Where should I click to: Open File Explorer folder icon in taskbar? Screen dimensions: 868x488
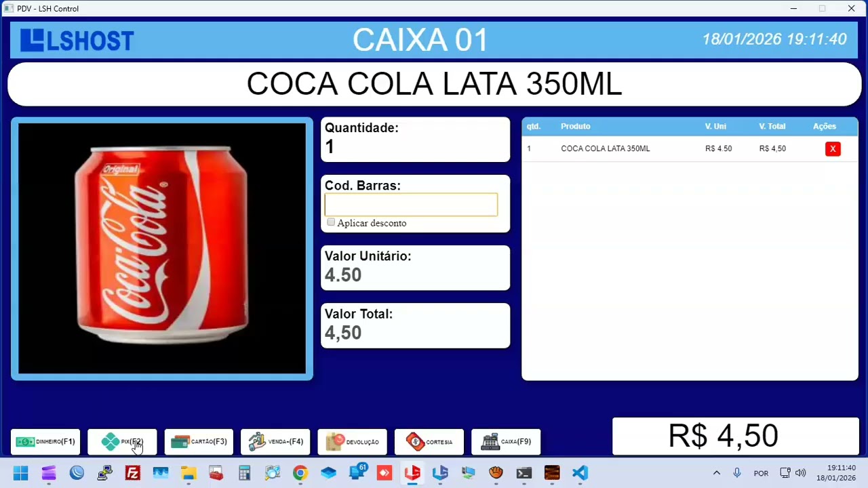click(189, 473)
